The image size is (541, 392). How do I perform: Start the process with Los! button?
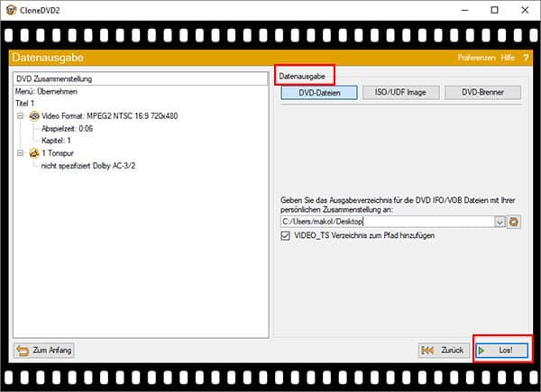click(501, 351)
